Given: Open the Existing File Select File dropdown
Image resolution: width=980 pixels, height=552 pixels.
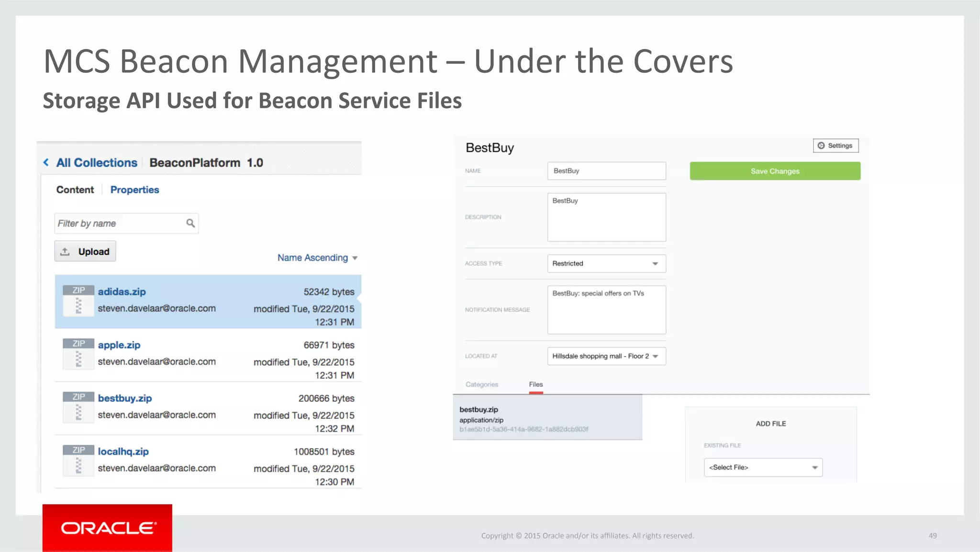Looking at the screenshot, I should point(763,467).
